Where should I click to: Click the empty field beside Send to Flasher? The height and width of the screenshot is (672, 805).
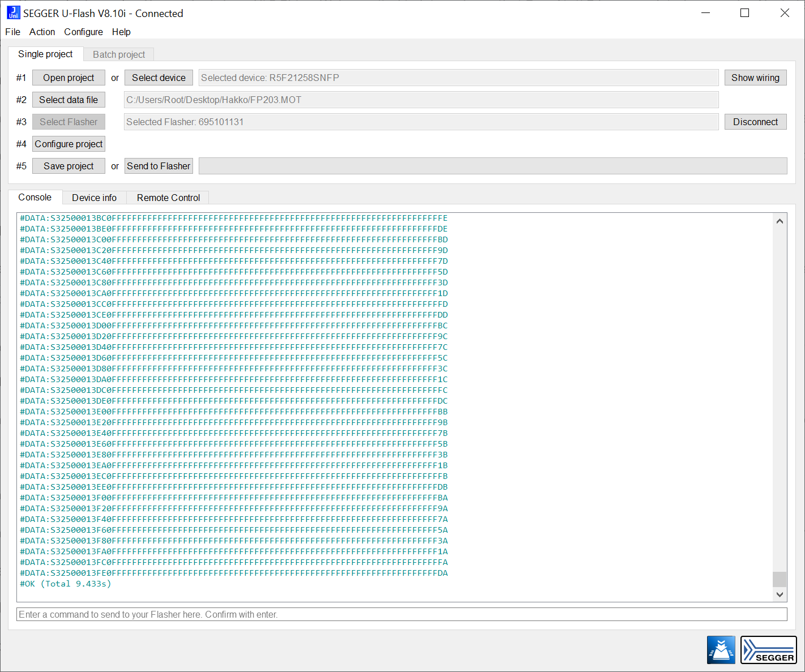coord(493,166)
